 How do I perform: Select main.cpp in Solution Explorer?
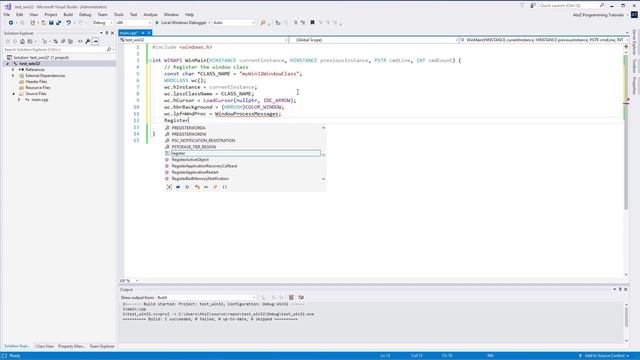40,100
